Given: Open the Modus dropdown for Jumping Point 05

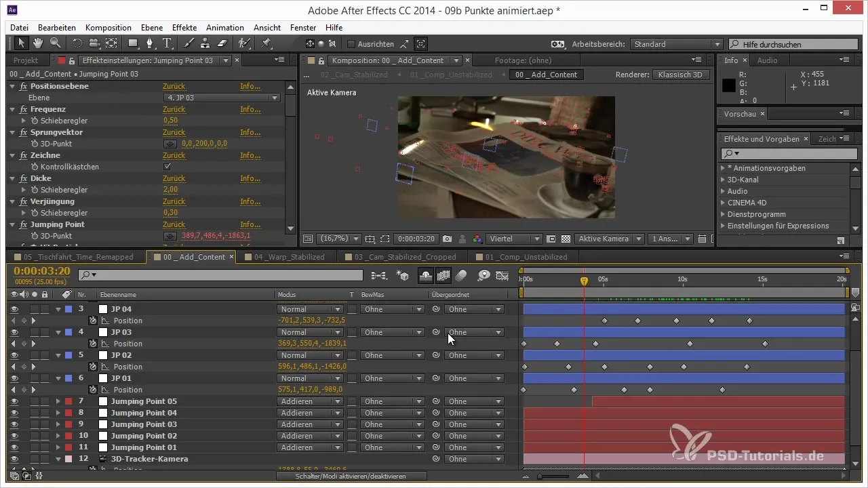Looking at the screenshot, I should point(311,401).
